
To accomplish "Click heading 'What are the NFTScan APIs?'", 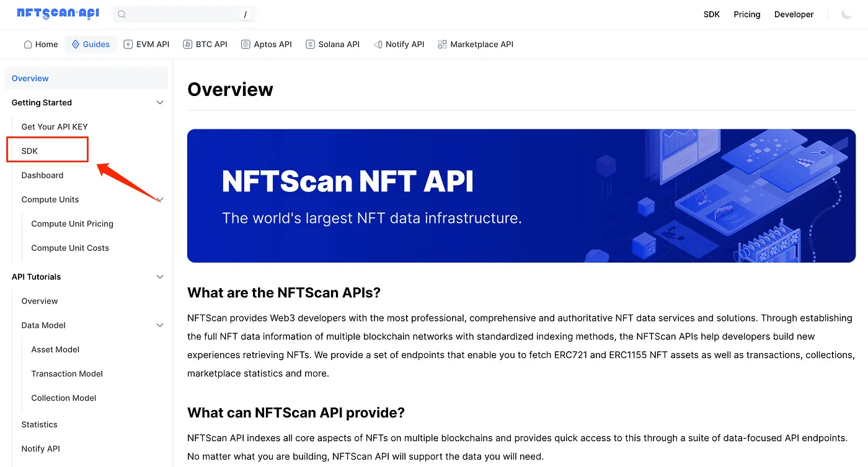I will 284,292.
